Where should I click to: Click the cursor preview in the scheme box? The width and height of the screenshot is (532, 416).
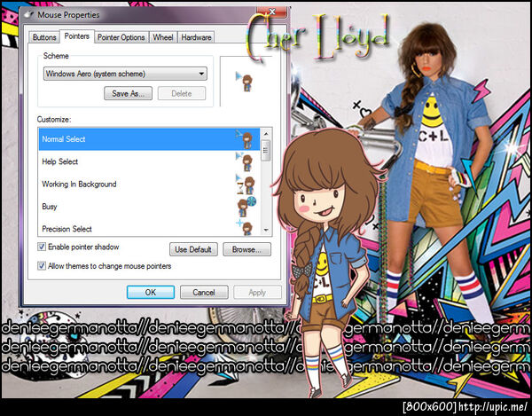point(245,82)
